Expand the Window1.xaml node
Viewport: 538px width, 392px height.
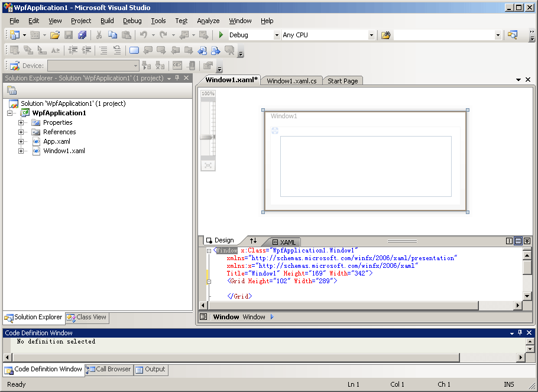(x=21, y=151)
